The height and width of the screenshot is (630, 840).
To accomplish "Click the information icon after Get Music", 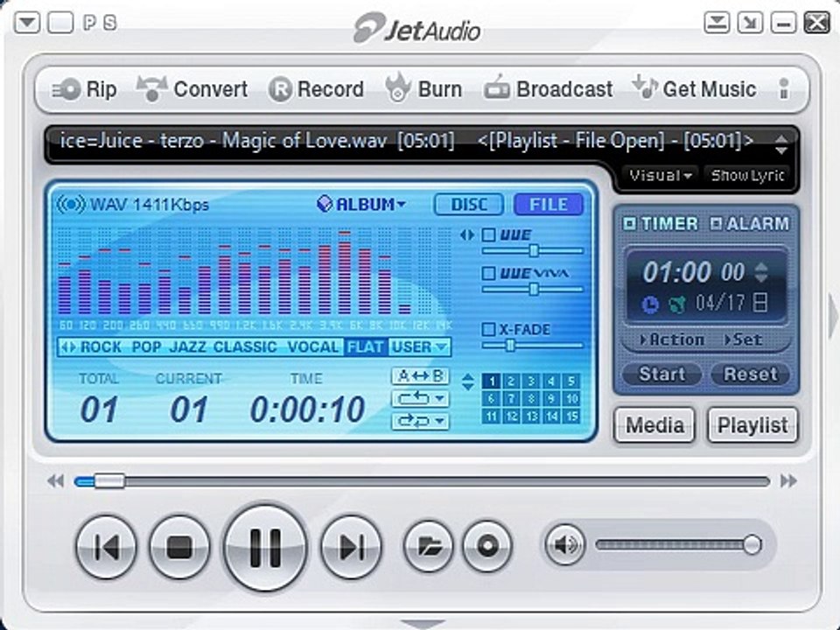I will coord(784,89).
